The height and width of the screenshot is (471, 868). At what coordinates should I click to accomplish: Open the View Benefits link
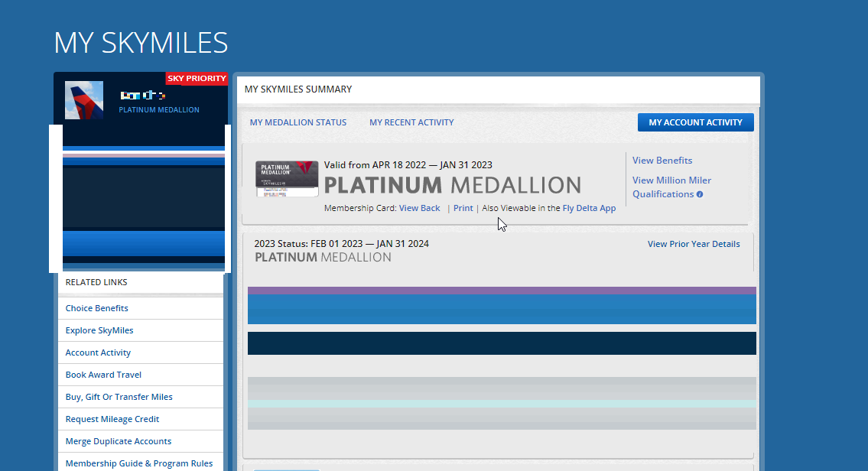click(662, 161)
